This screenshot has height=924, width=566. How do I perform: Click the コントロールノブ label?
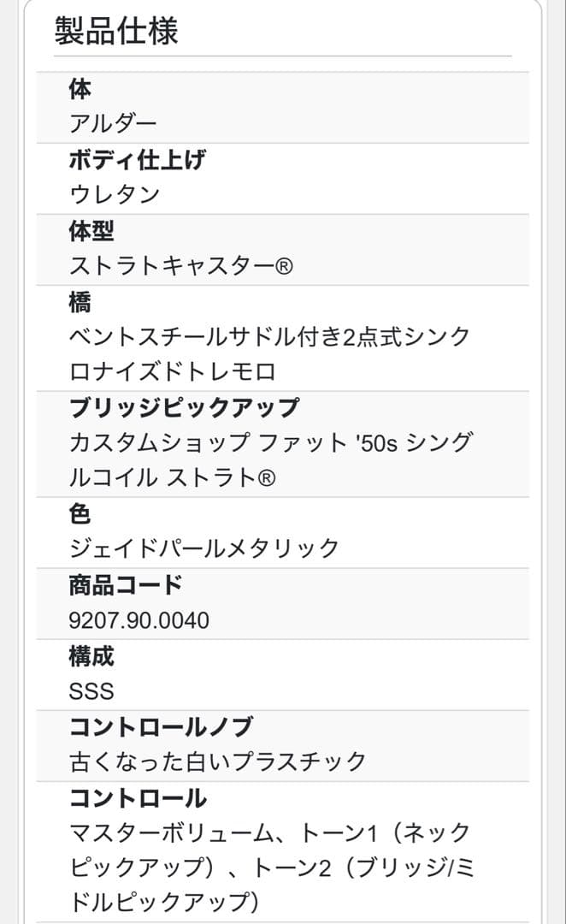click(161, 727)
